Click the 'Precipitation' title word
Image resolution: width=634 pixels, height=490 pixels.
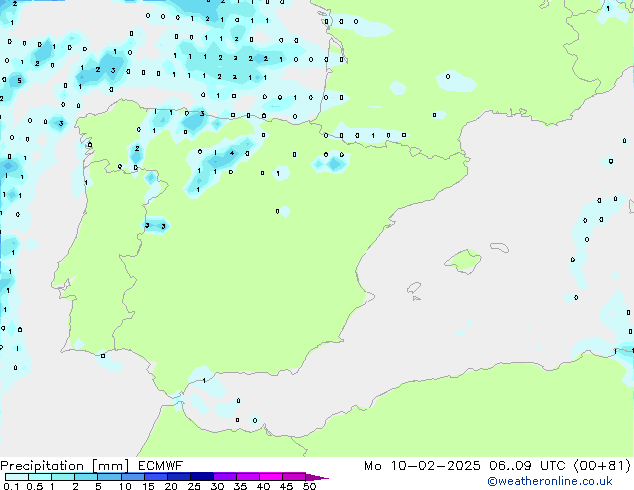[x=42, y=466]
